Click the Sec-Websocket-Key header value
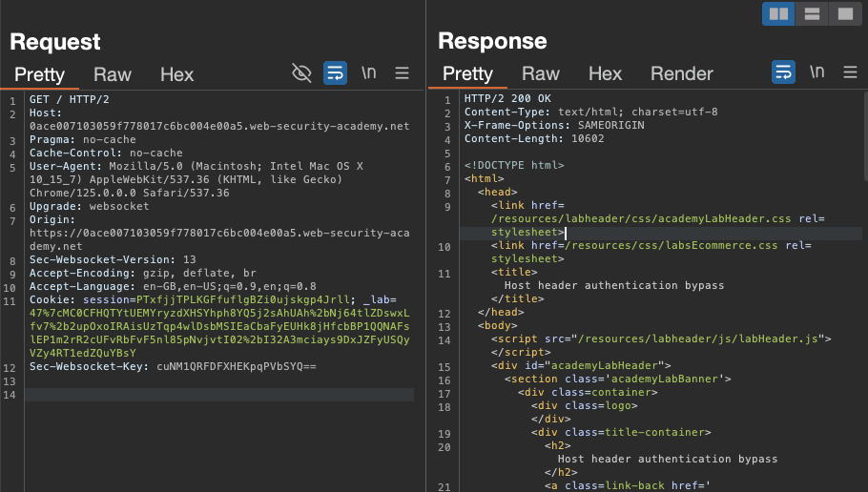This screenshot has width=868, height=492. (x=236, y=366)
